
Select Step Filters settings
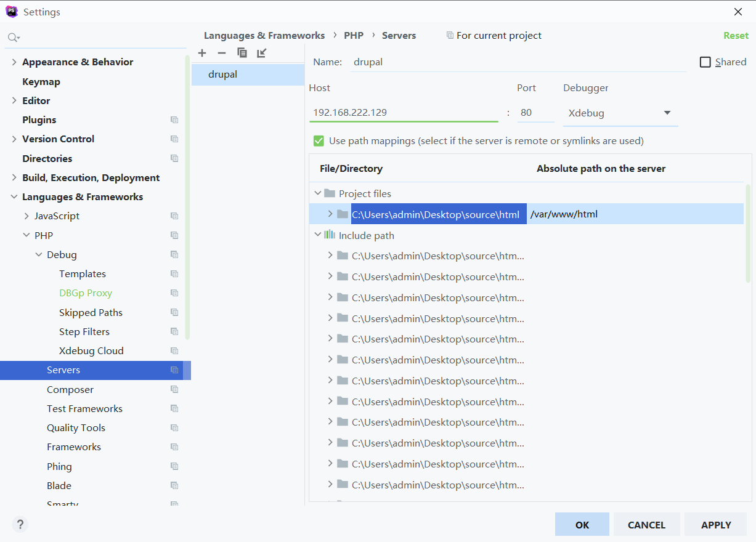[x=84, y=332]
